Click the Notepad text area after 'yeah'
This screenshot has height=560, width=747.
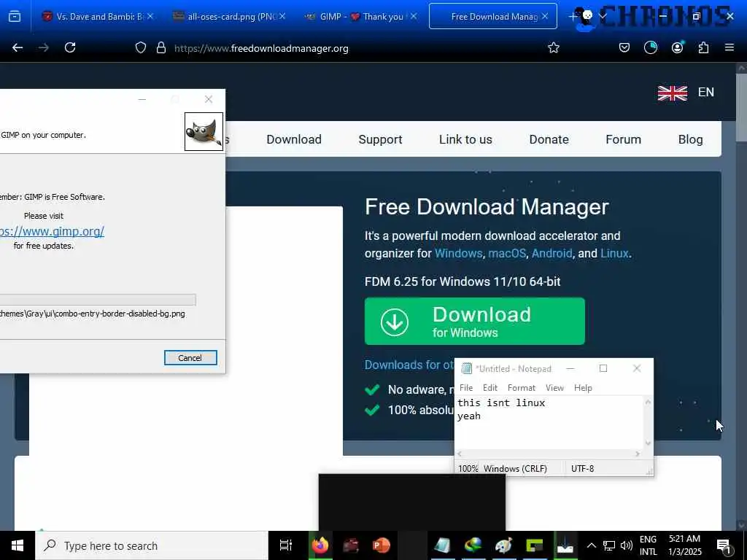click(483, 416)
